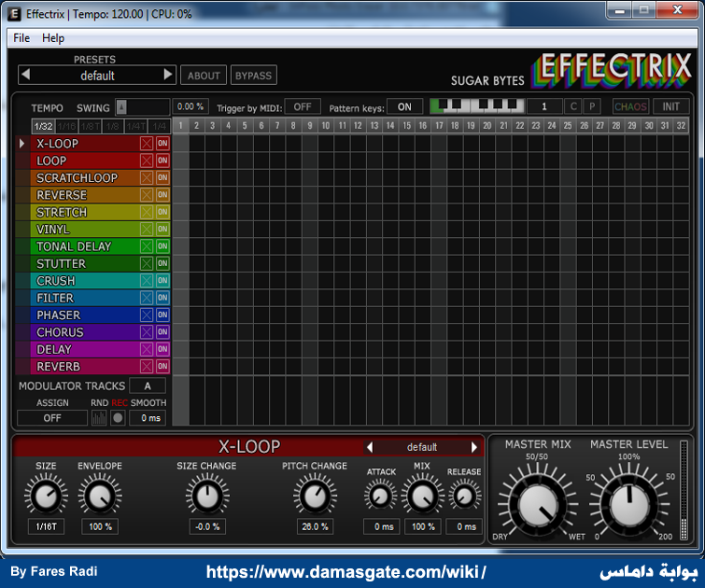Image resolution: width=705 pixels, height=588 pixels.
Task: Toggle the VINYL track ON switch
Action: click(162, 229)
